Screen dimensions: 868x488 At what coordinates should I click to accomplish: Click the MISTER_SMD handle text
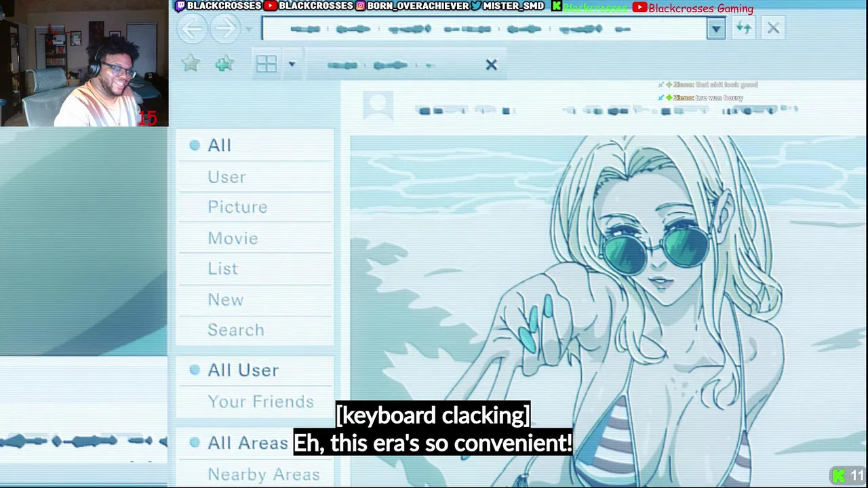pos(513,6)
